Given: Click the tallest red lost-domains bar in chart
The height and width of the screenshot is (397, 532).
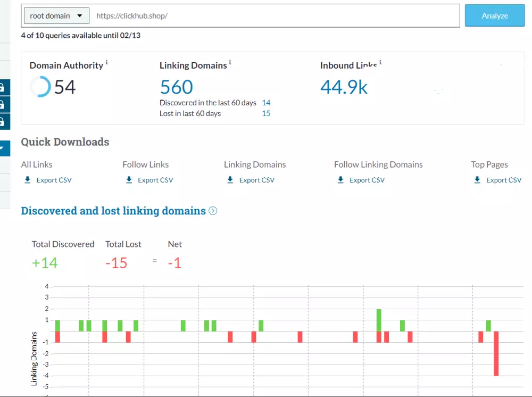Looking at the screenshot, I should [496, 353].
